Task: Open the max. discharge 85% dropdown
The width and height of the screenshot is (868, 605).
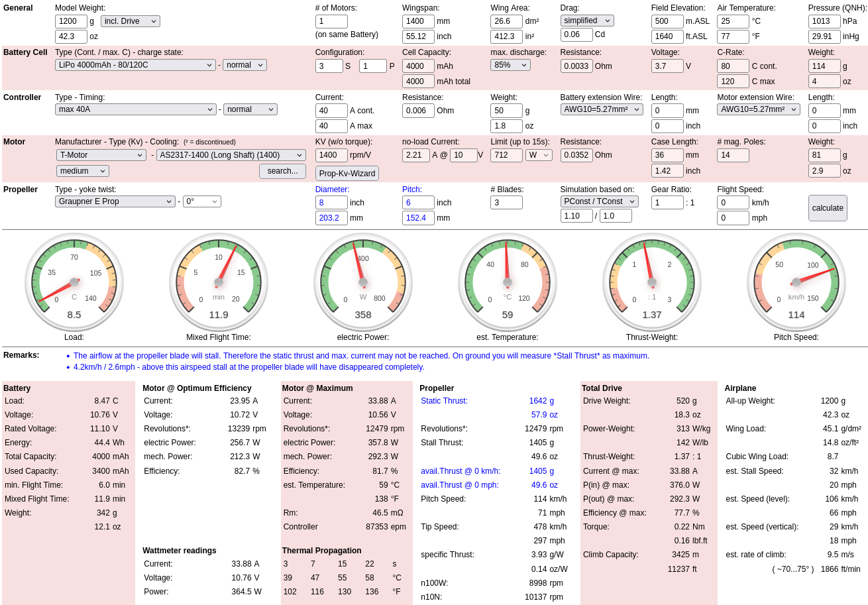Action: (510, 65)
